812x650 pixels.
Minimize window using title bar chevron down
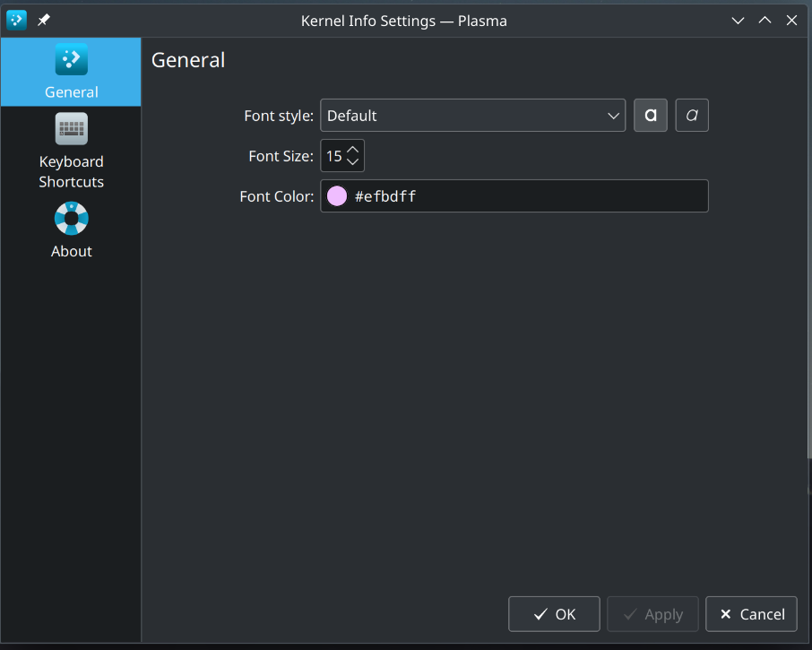pyautogui.click(x=738, y=21)
